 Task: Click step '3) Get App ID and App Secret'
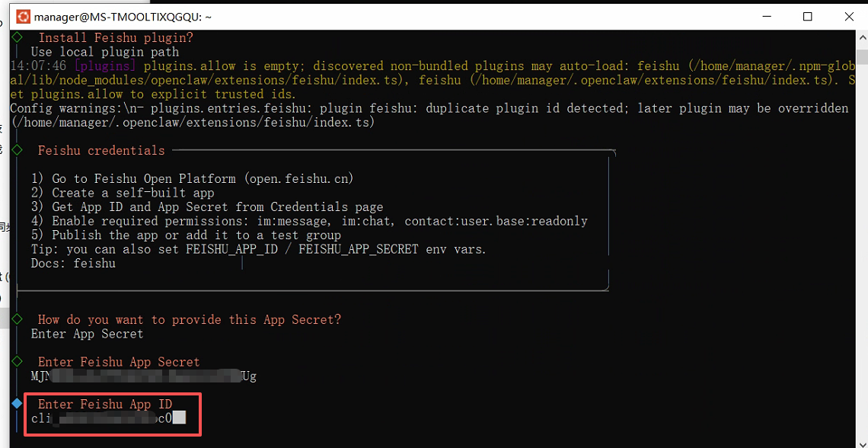tap(207, 207)
